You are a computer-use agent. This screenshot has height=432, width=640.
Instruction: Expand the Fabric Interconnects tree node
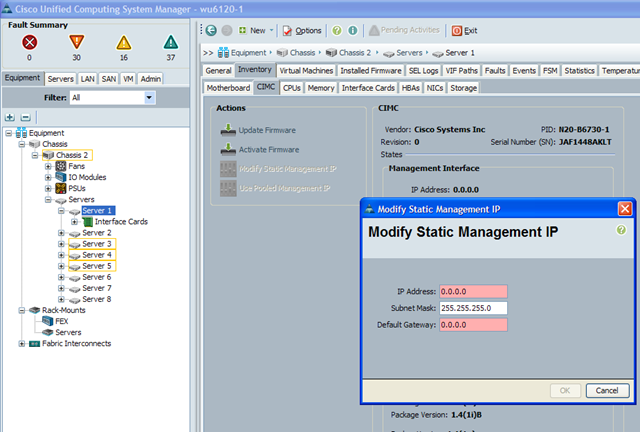click(22, 344)
